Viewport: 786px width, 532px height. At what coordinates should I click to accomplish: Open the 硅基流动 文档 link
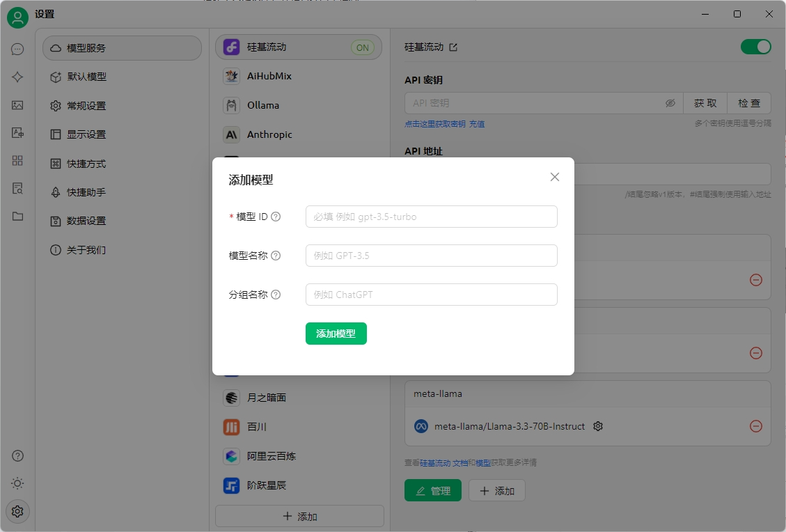[443, 463]
